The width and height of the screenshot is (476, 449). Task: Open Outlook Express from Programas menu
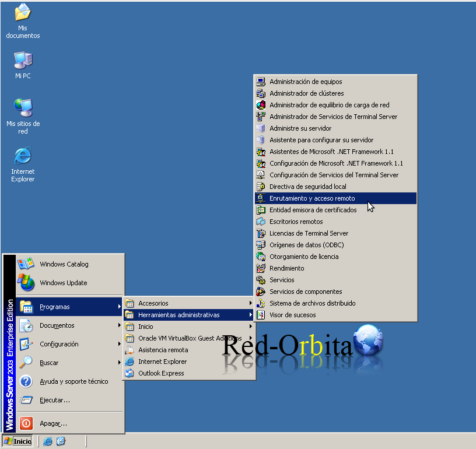[x=189, y=373]
